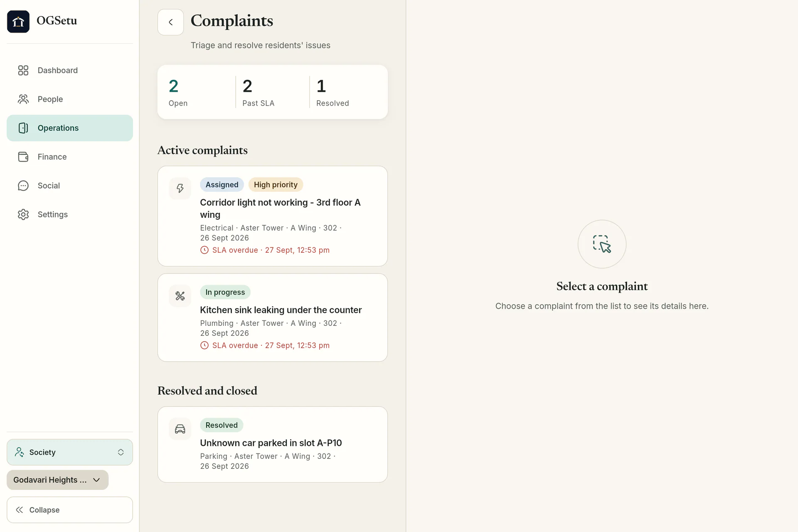
Task: Click the double-chevron Collapse icon
Action: [x=19, y=510]
